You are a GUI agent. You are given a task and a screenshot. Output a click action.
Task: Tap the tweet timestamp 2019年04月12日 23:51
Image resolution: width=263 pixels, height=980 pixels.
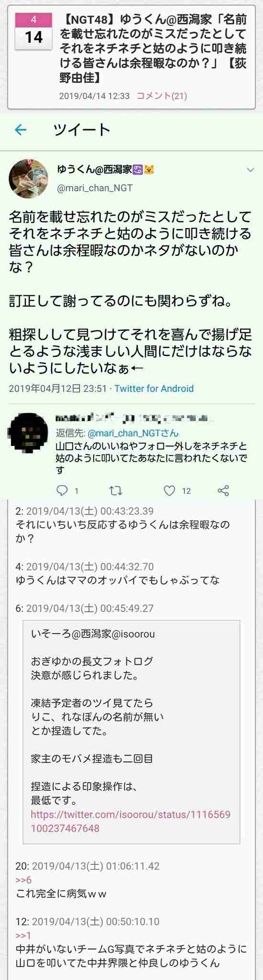pos(58,389)
